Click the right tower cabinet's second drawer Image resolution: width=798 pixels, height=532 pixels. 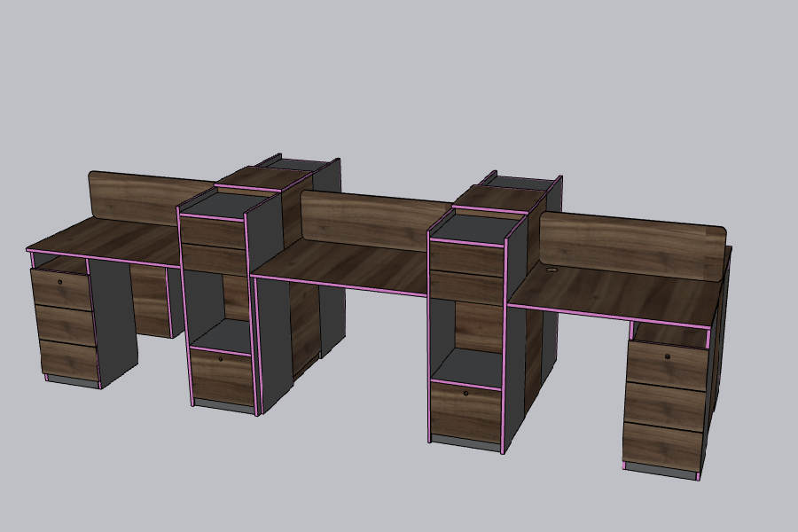pyautogui.click(x=465, y=288)
